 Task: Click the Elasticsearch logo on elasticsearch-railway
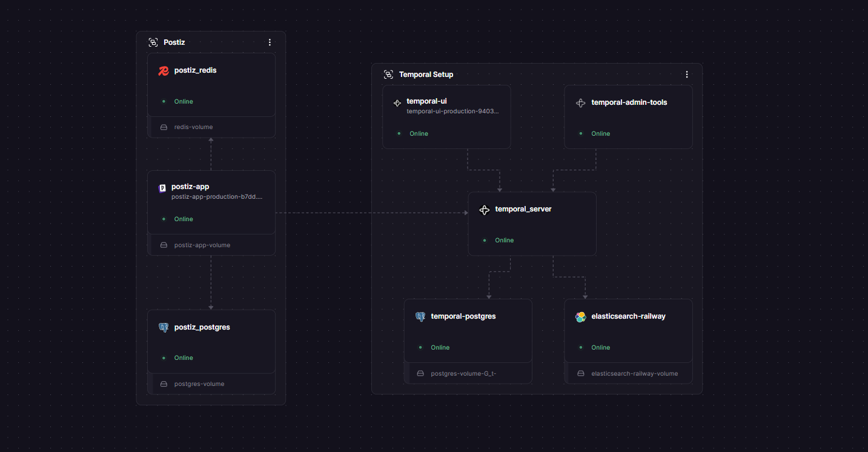pyautogui.click(x=580, y=317)
